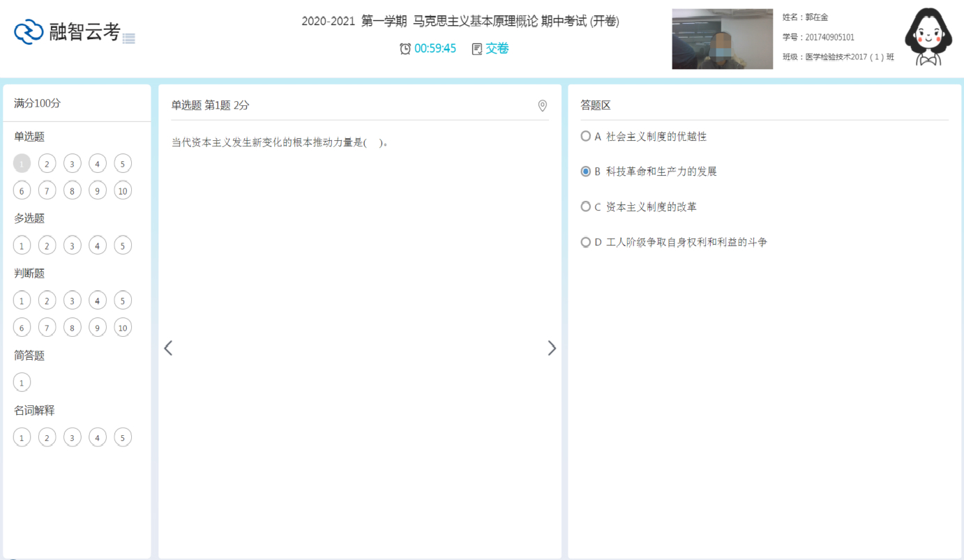Go to next question with right arrow
Screen dimensions: 964x560
pyautogui.click(x=552, y=348)
